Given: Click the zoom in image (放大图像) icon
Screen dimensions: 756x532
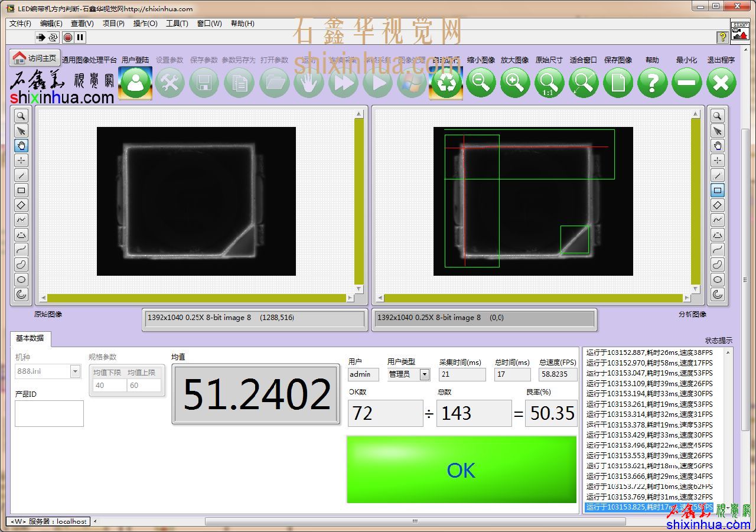Looking at the screenshot, I should click(515, 83).
